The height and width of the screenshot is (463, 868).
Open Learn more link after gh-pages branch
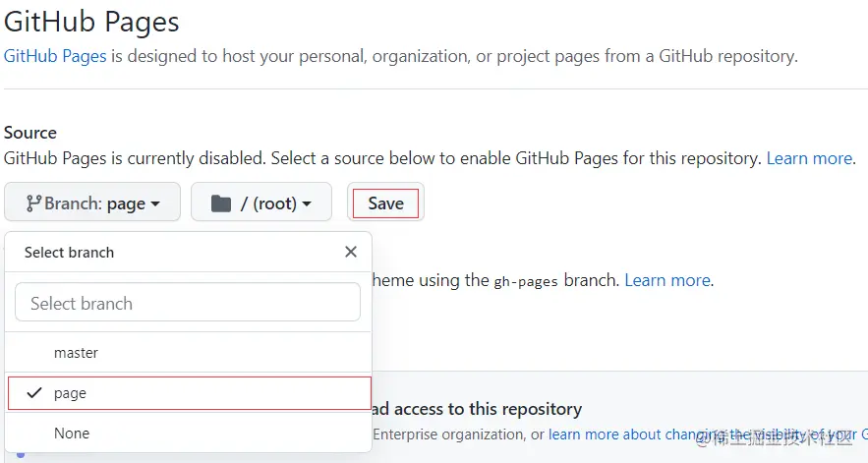coord(667,280)
